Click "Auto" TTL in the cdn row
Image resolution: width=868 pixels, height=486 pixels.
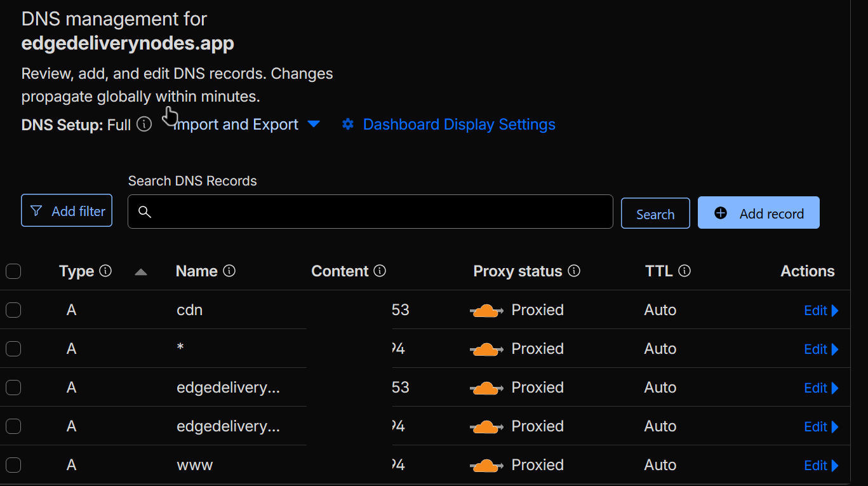(660, 310)
